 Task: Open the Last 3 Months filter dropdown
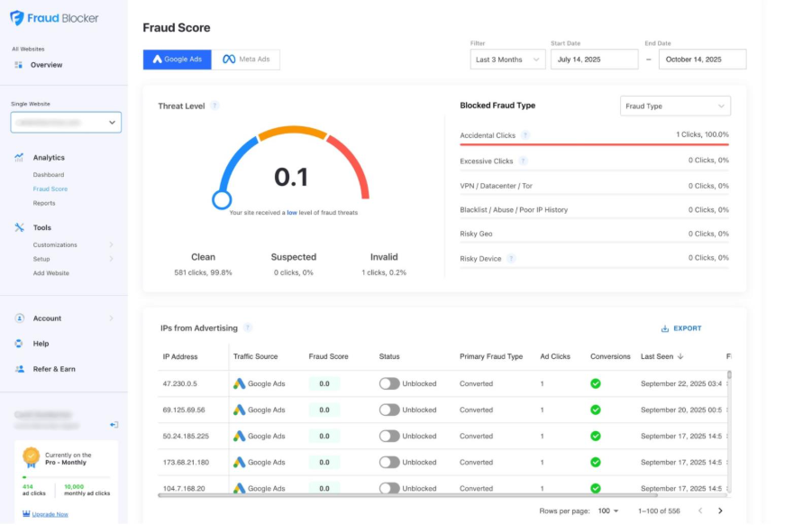click(x=507, y=60)
